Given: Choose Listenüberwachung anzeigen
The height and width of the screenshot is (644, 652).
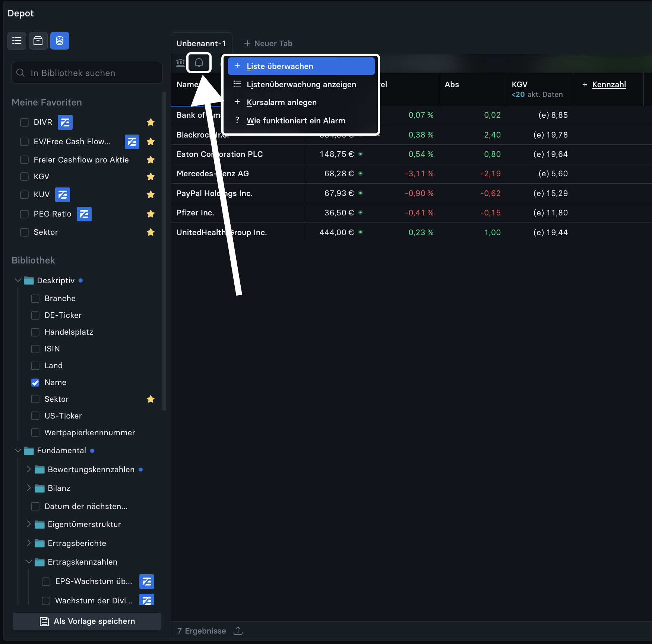Looking at the screenshot, I should coord(301,84).
